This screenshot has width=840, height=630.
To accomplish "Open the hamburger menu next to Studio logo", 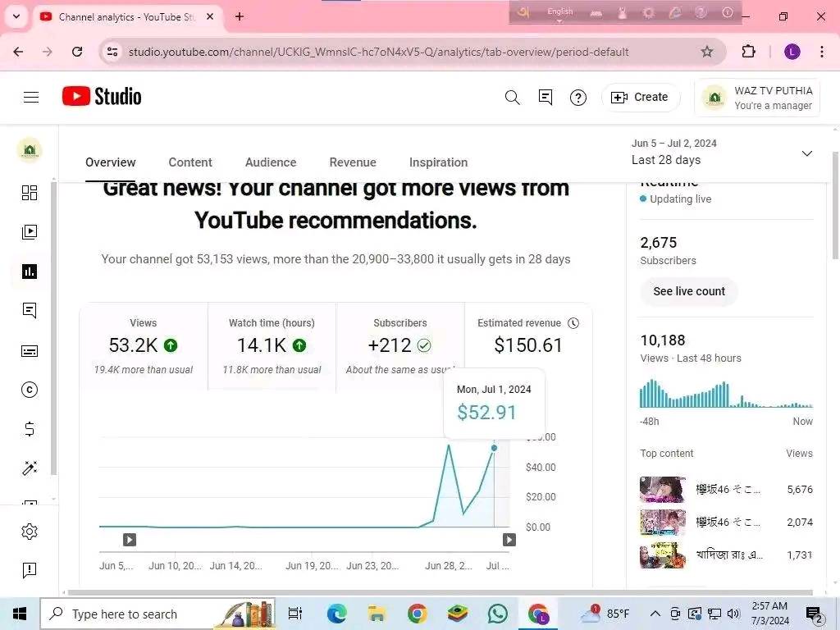I will coord(31,96).
